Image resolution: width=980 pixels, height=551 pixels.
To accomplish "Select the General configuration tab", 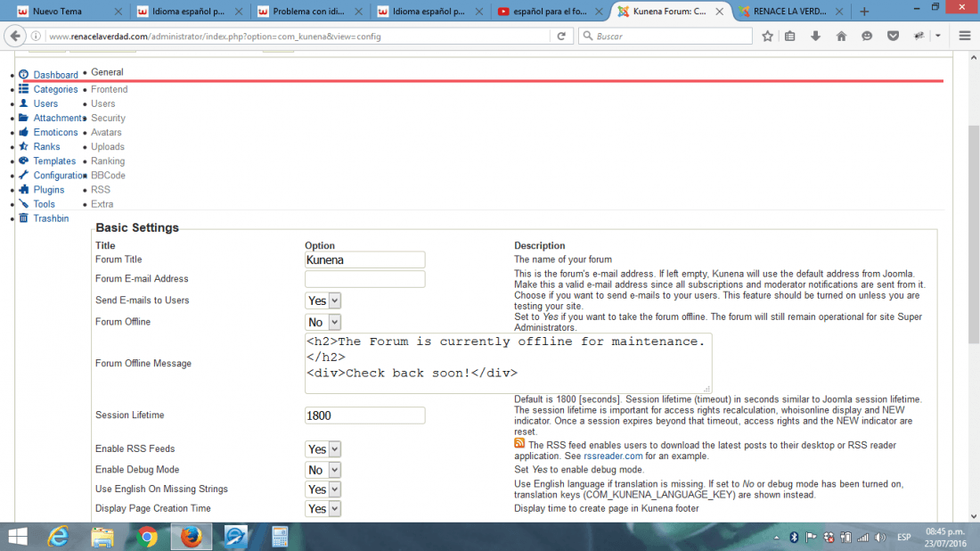I will coord(107,72).
